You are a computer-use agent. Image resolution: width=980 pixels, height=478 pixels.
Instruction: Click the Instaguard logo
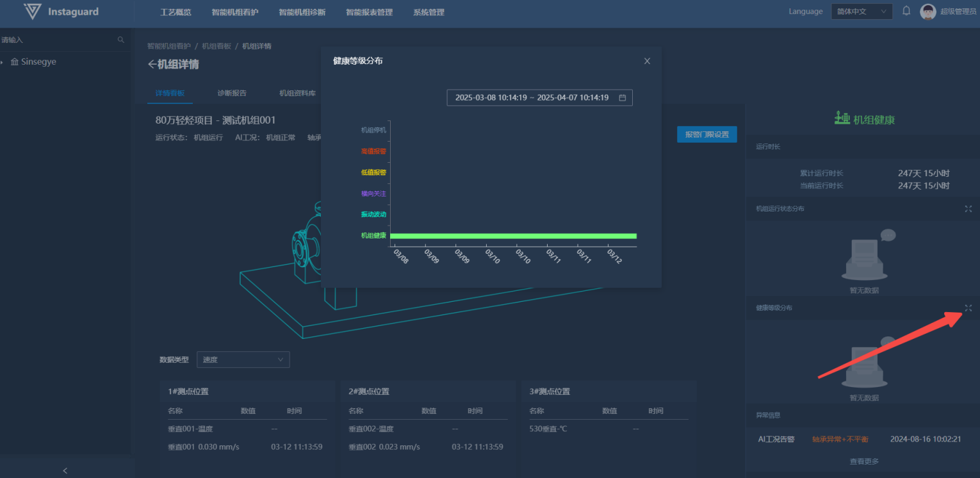[61, 12]
